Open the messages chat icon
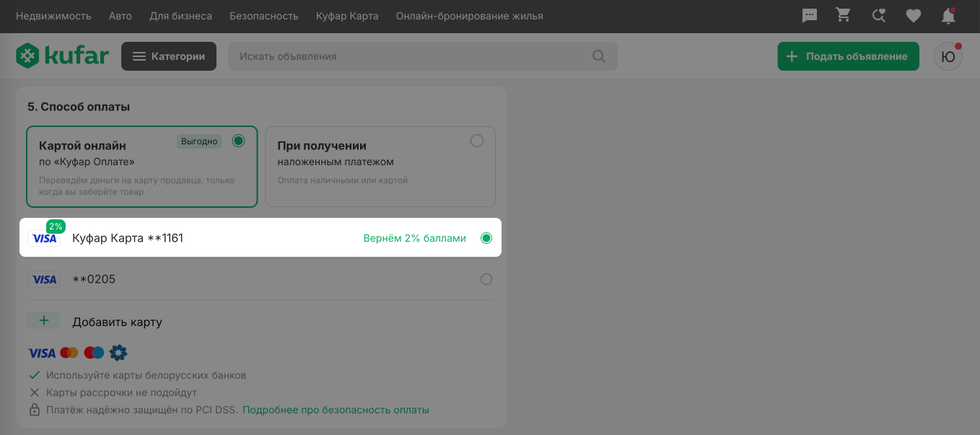Screen dimensions: 980x435 810,15
